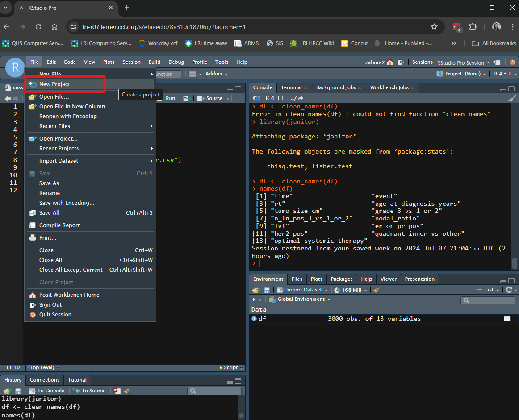Open df in data viewer grid icon

coord(507,319)
